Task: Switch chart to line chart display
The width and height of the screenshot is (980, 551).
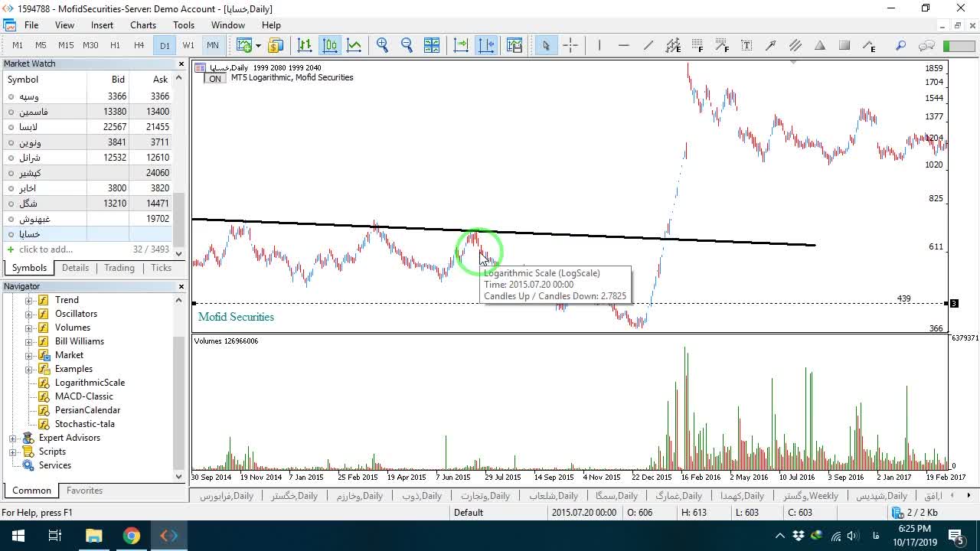Action: [354, 45]
